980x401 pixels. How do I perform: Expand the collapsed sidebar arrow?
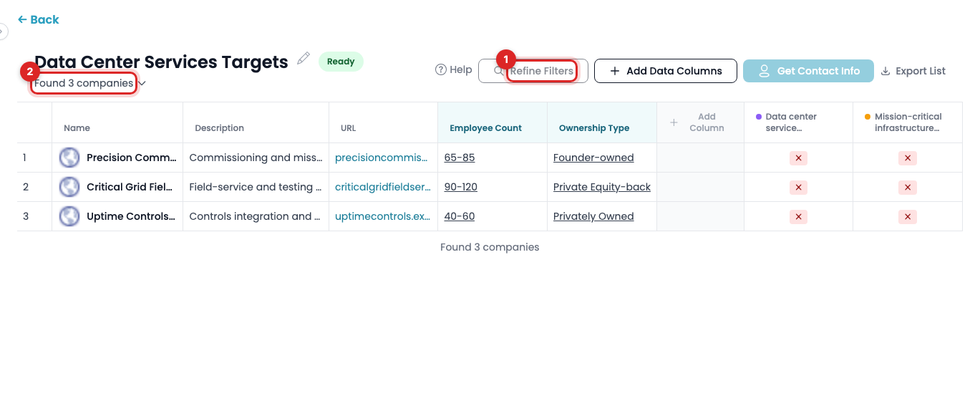[3, 32]
